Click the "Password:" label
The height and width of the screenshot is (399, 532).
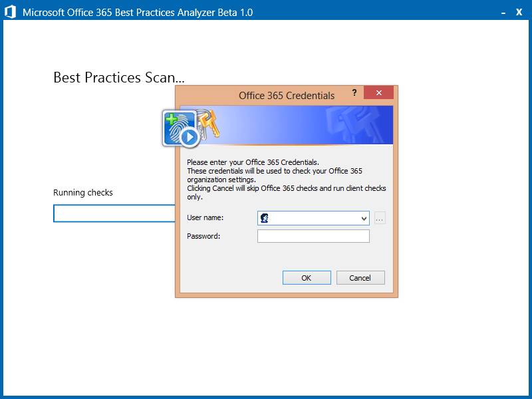[x=203, y=236]
